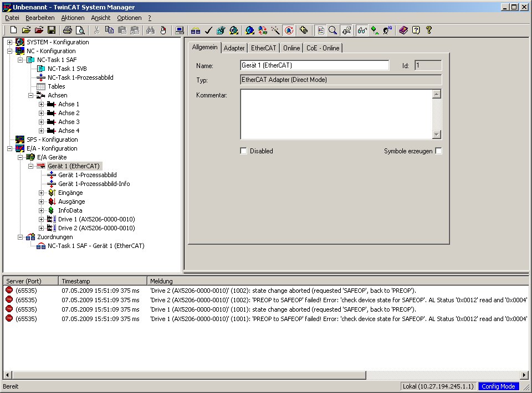
Task: Select the Tables tree item
Action: coord(57,86)
